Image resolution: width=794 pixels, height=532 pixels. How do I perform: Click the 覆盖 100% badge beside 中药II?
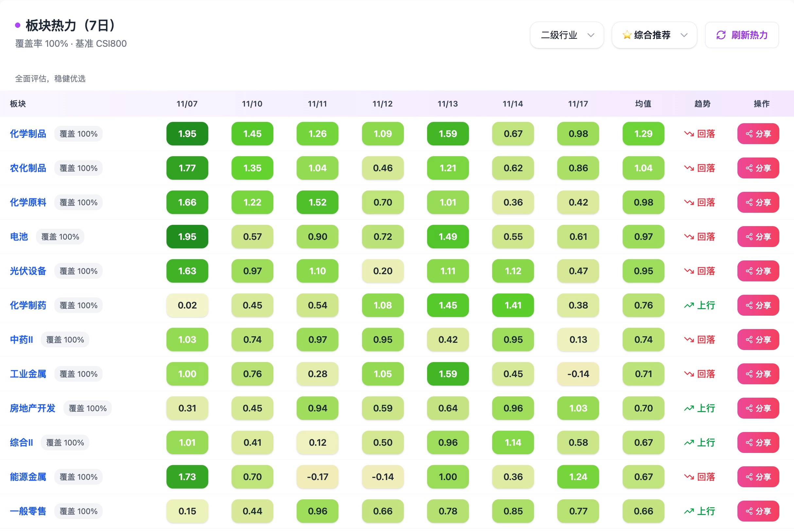[65, 340]
